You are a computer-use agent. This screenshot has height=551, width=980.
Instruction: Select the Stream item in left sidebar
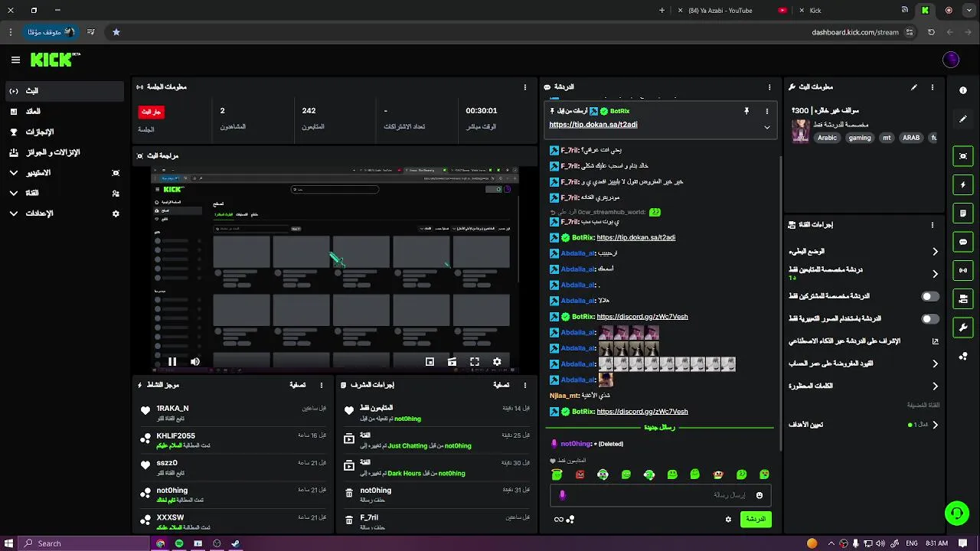click(x=64, y=91)
